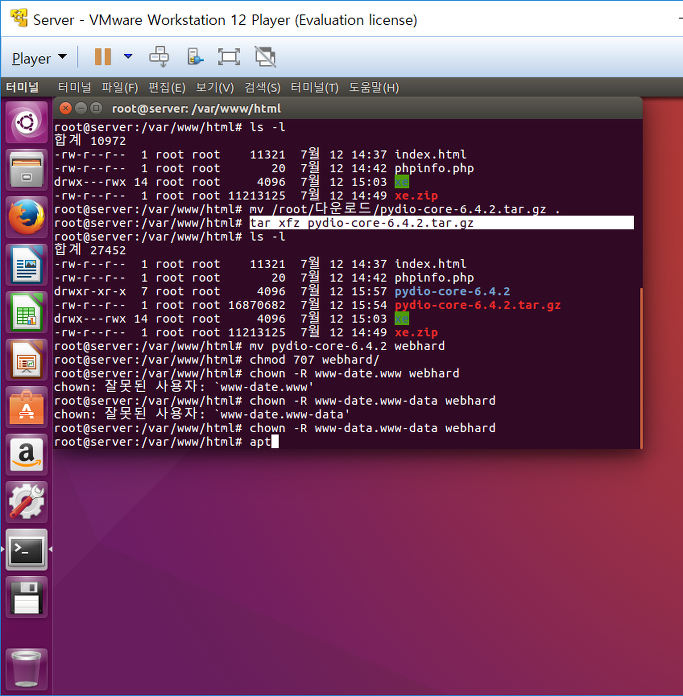Send Ctrl+Alt+Del to the virtual machine

pos(159,57)
